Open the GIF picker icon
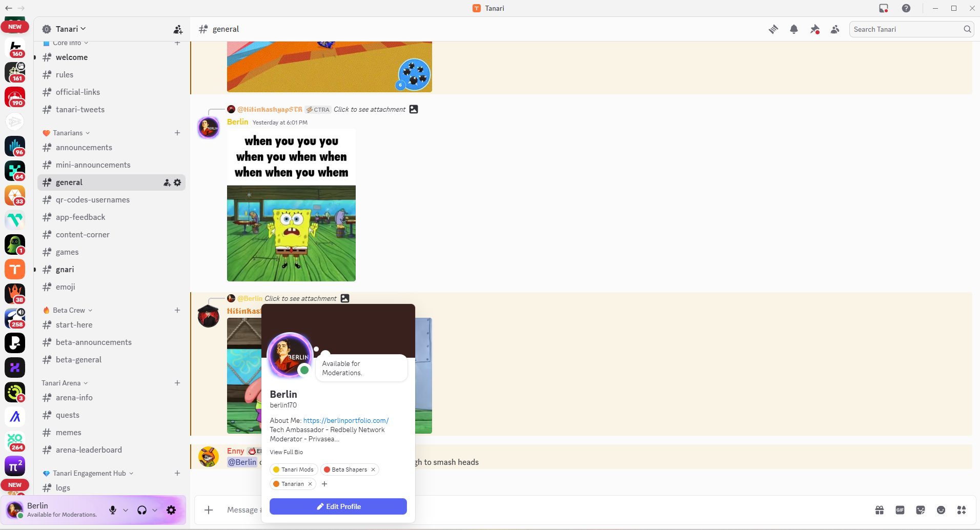 coord(900,510)
